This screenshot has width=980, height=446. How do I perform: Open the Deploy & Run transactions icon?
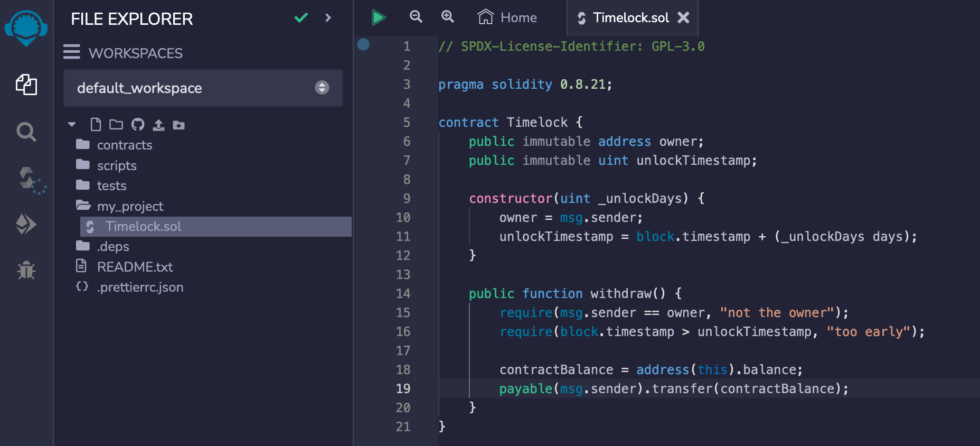pyautogui.click(x=26, y=224)
